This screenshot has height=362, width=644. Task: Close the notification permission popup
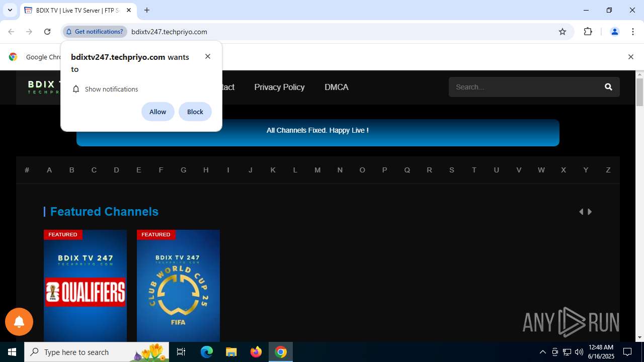click(208, 56)
